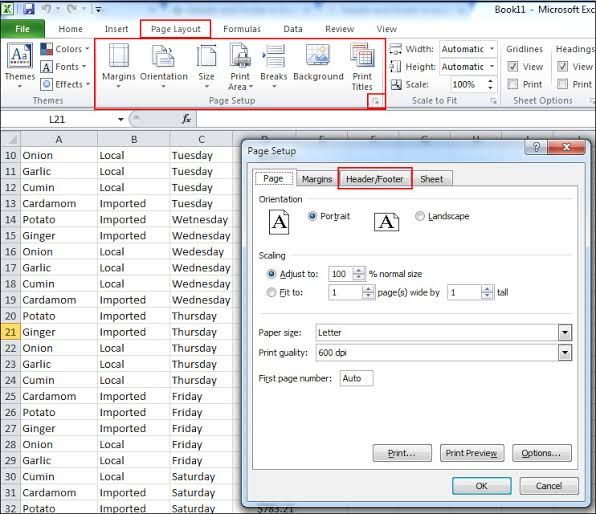
Task: Open the Print Titles tool
Action: (362, 66)
